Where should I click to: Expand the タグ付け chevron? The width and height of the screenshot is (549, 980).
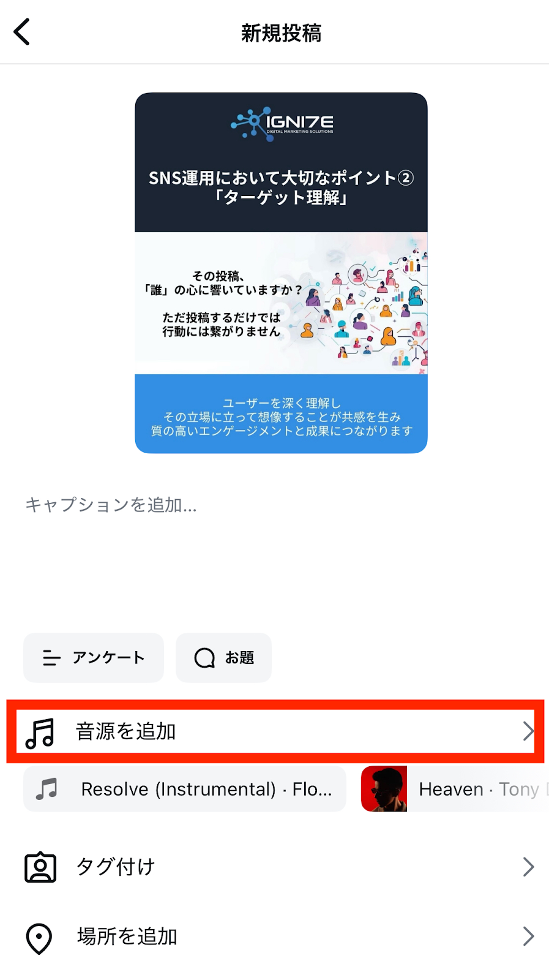[x=528, y=867]
